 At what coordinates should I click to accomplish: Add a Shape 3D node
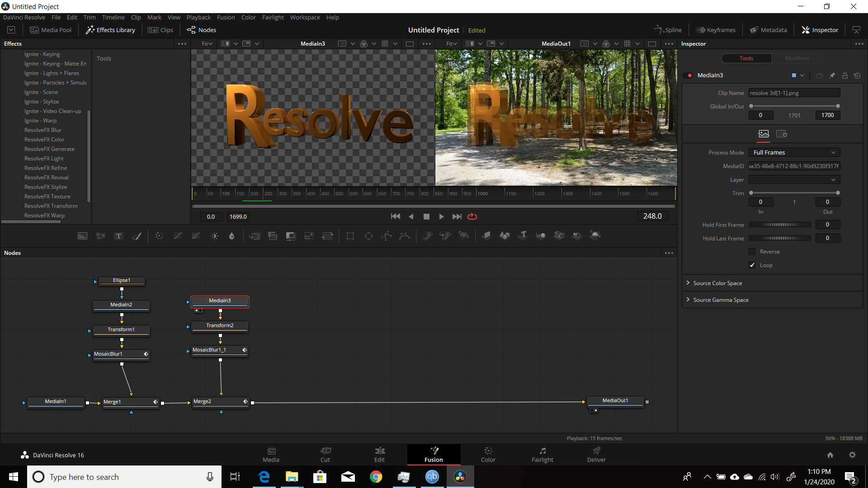pyautogui.click(x=505, y=235)
